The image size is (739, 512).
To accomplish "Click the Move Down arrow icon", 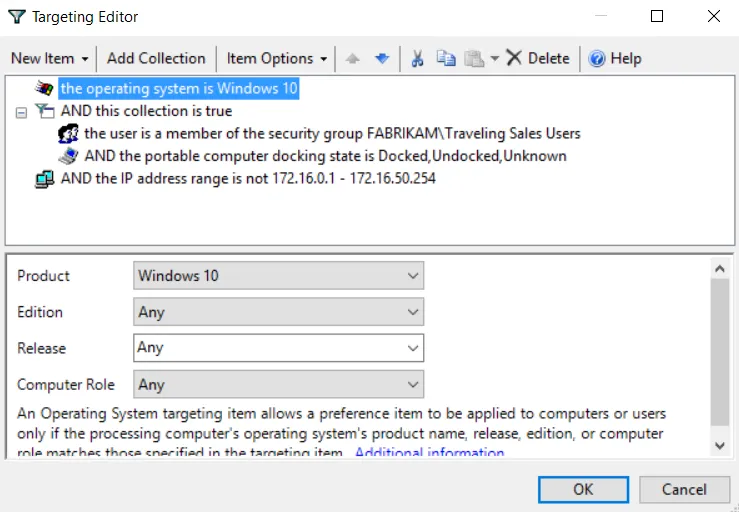I will coord(382,59).
